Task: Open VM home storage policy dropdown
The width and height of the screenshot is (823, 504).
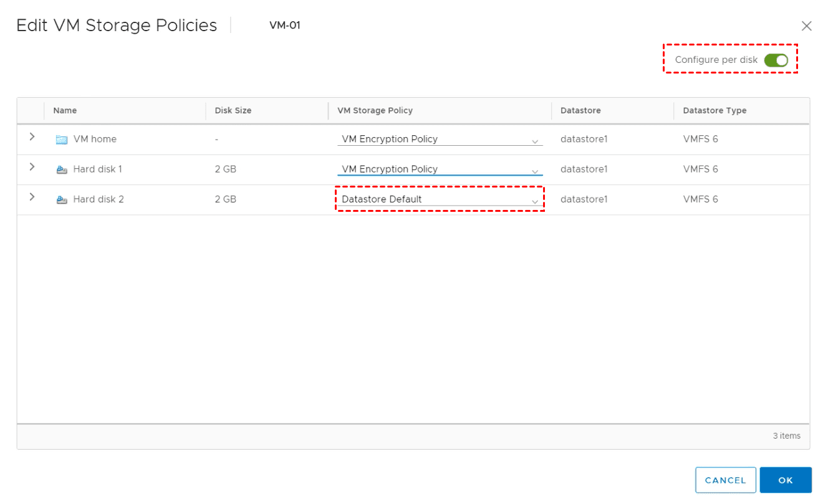Action: (440, 140)
